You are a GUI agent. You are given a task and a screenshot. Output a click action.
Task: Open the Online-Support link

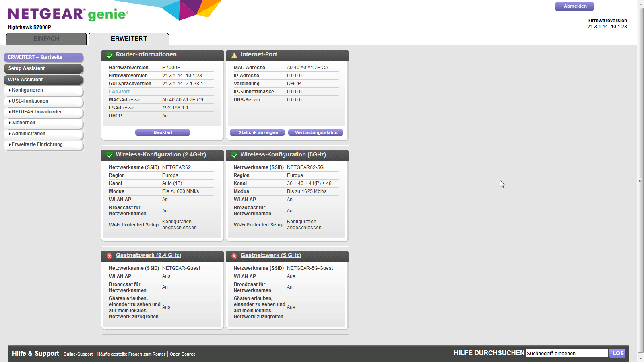78,354
